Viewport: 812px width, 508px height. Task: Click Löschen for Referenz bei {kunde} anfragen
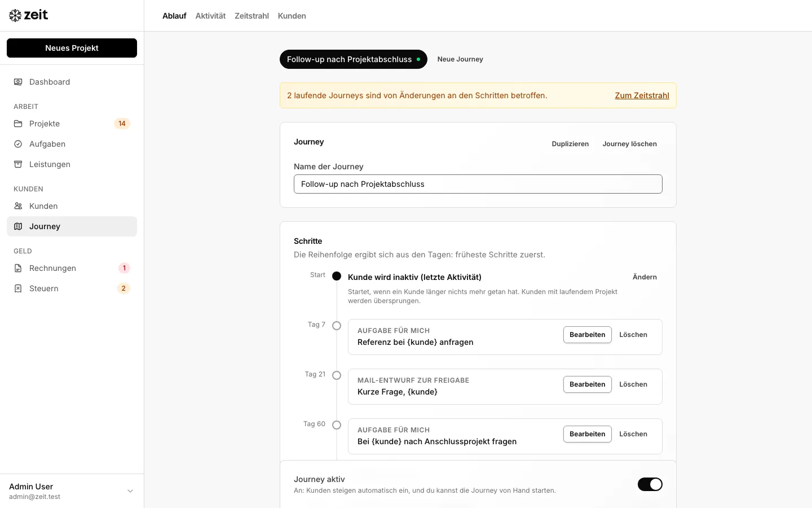pos(633,335)
